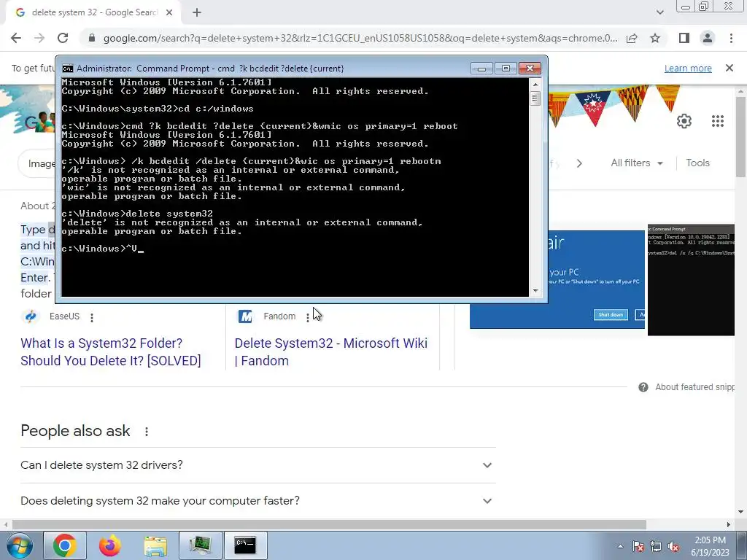The height and width of the screenshot is (560, 747).
Task: Open the monitor app on taskbar
Action: click(x=201, y=545)
